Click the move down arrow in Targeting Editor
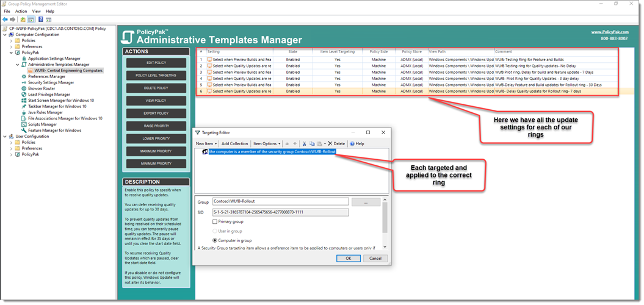Image resolution: width=644 pixels, height=305 pixels. coord(294,144)
